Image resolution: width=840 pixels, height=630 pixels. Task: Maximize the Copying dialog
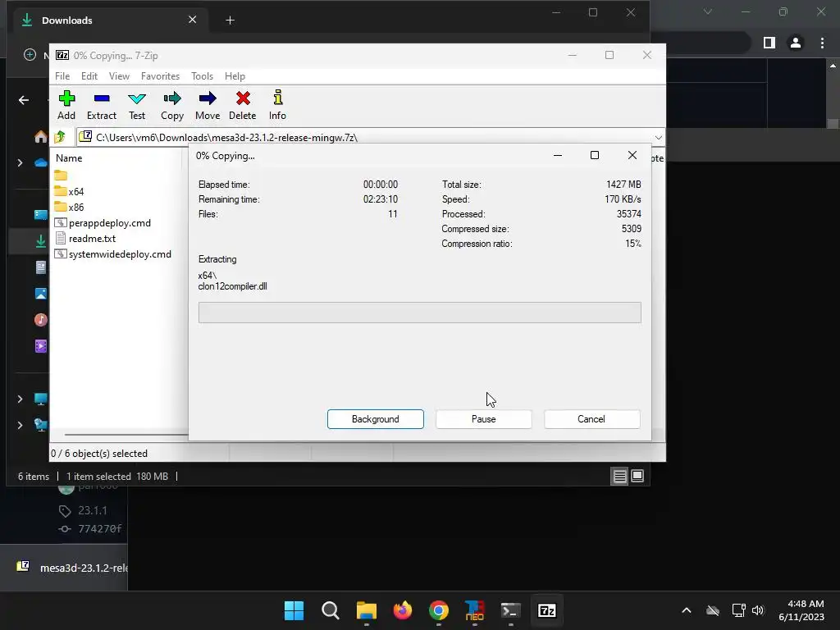(595, 155)
